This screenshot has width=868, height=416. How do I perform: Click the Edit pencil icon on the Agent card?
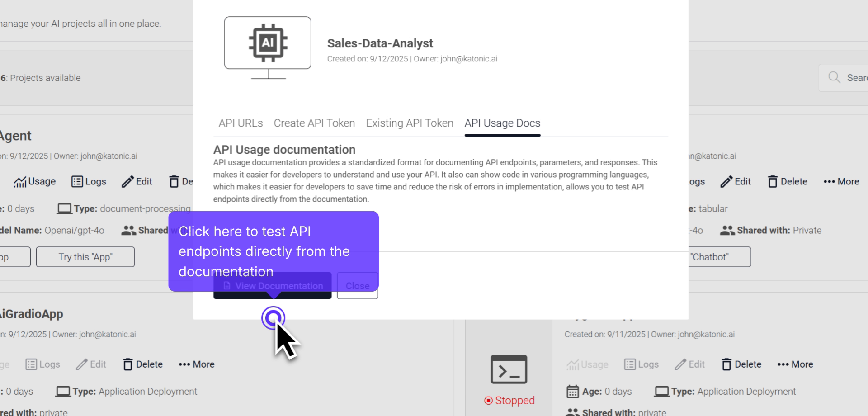pyautogui.click(x=128, y=181)
